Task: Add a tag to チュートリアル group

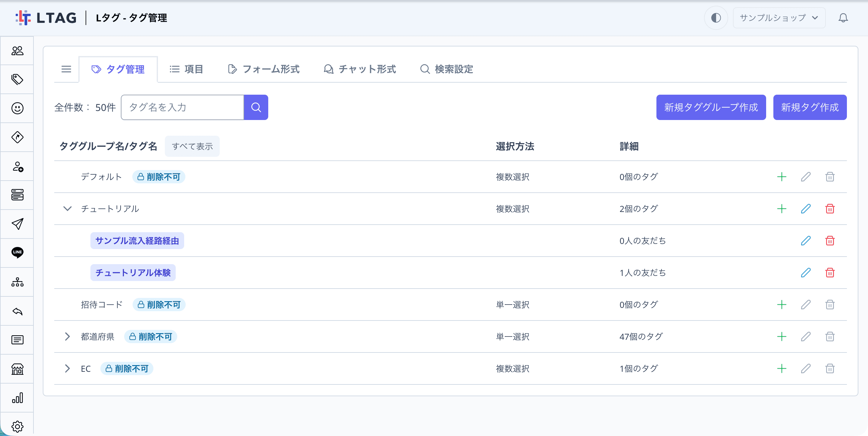Action: 782,209
